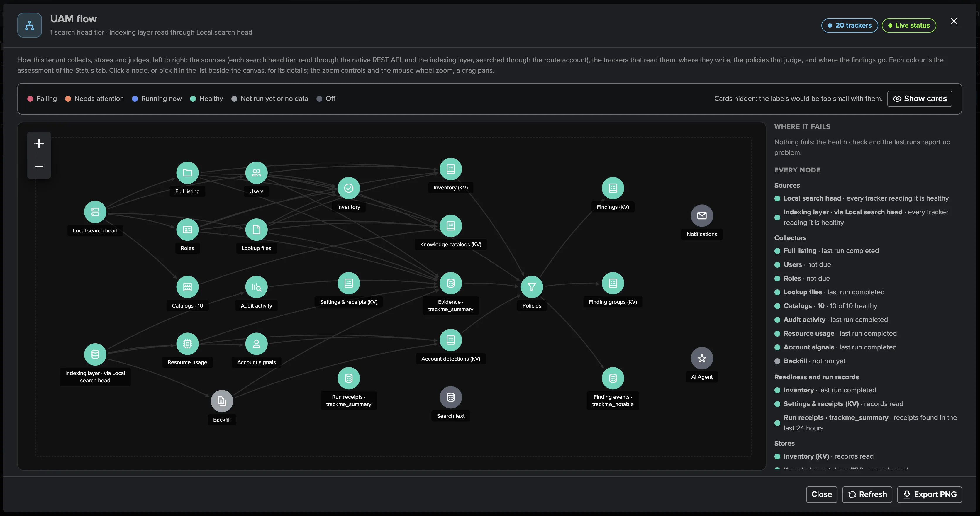
Task: Select the Full listing folder node
Action: click(187, 173)
